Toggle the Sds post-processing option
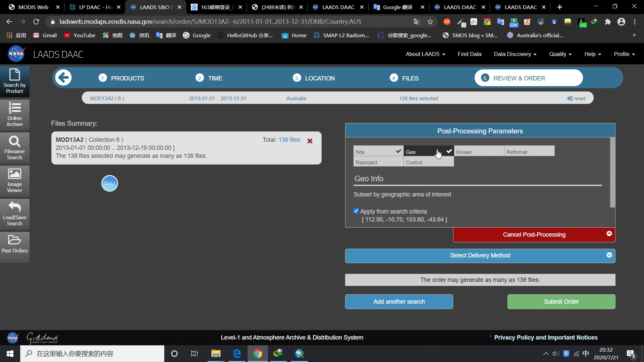This screenshot has width=644, height=362. pyautogui.click(x=378, y=152)
